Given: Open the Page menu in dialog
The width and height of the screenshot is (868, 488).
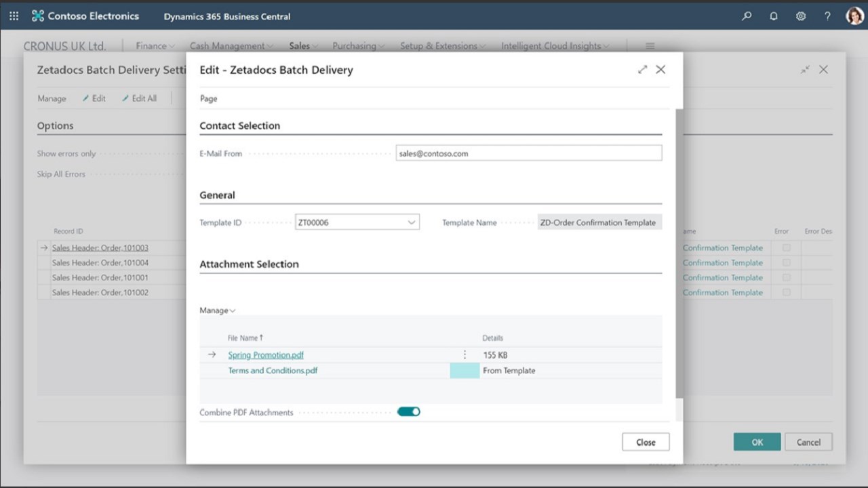Looking at the screenshot, I should click(x=208, y=98).
